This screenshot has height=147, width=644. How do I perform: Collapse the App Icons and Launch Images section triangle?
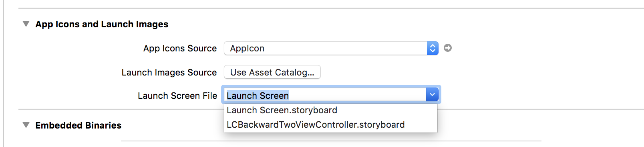point(26,24)
